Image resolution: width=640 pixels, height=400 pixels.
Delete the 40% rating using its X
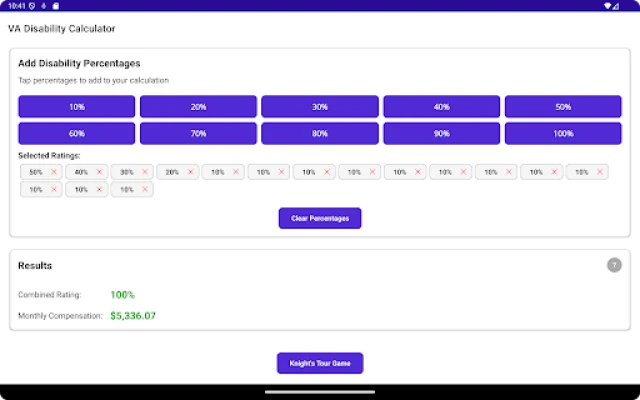(99, 172)
